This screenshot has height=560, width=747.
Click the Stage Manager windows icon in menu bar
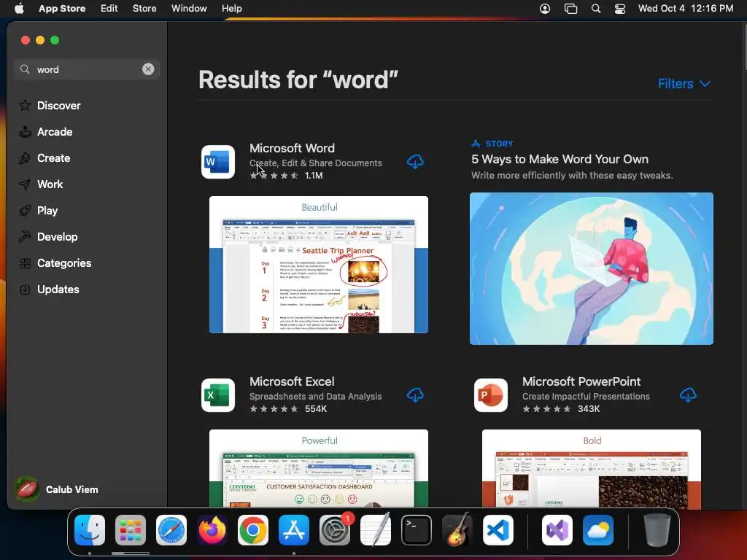tap(570, 9)
